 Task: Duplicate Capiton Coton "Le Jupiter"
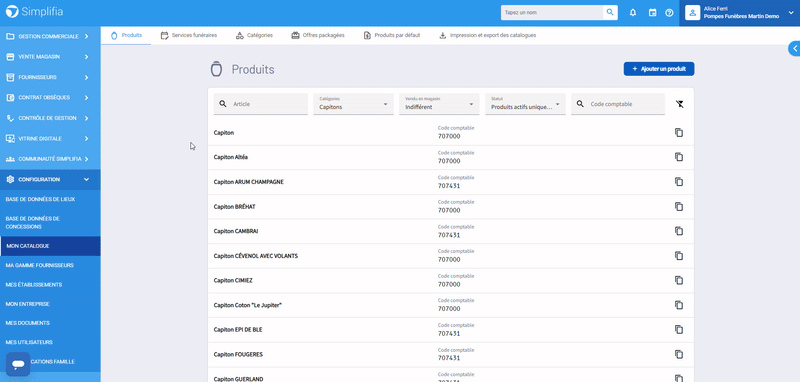(679, 305)
